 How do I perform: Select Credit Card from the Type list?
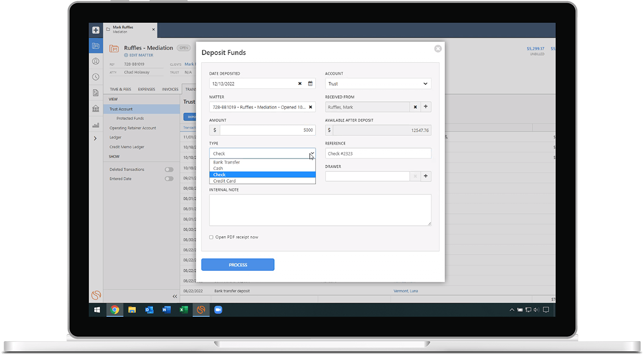[x=262, y=181]
